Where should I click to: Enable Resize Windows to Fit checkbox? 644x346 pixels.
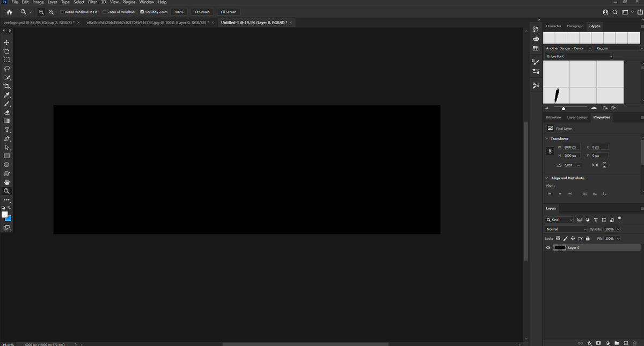[x=62, y=12]
